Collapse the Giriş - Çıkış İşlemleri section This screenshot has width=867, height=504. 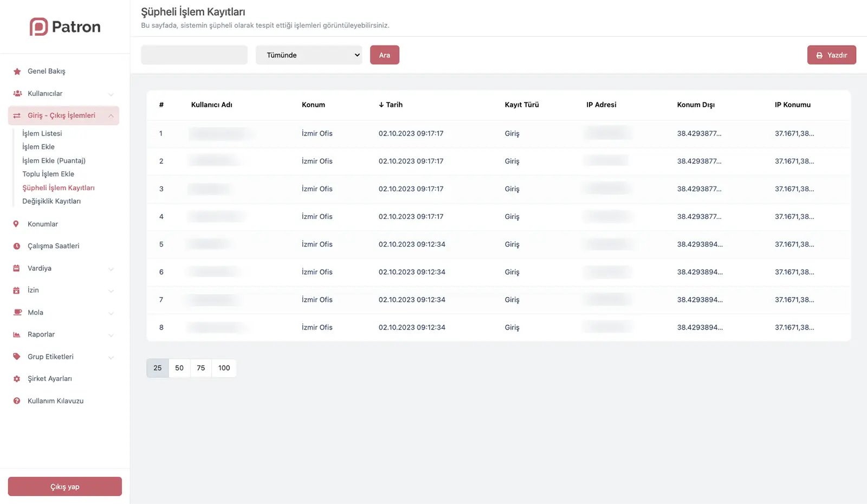[111, 116]
